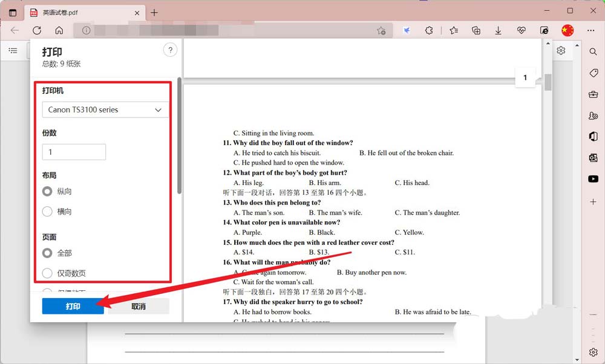Open sidebar settings gear at bottom
Viewport: 605px width, 364px height.
click(x=594, y=352)
